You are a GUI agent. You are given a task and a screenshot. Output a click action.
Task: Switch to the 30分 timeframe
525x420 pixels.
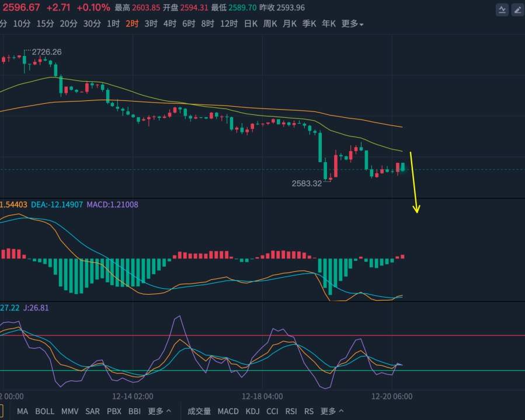click(x=92, y=24)
